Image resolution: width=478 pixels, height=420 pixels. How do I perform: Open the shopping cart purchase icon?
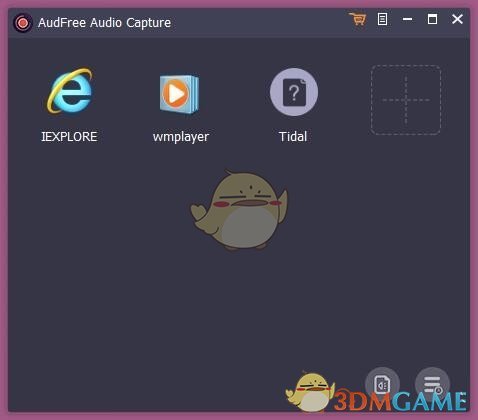[358, 19]
